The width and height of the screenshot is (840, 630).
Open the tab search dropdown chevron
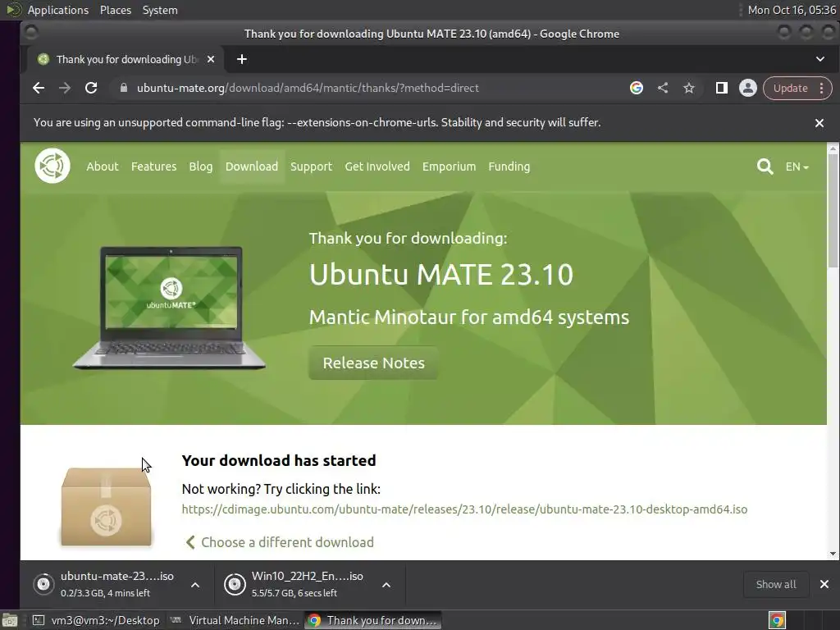pyautogui.click(x=820, y=59)
